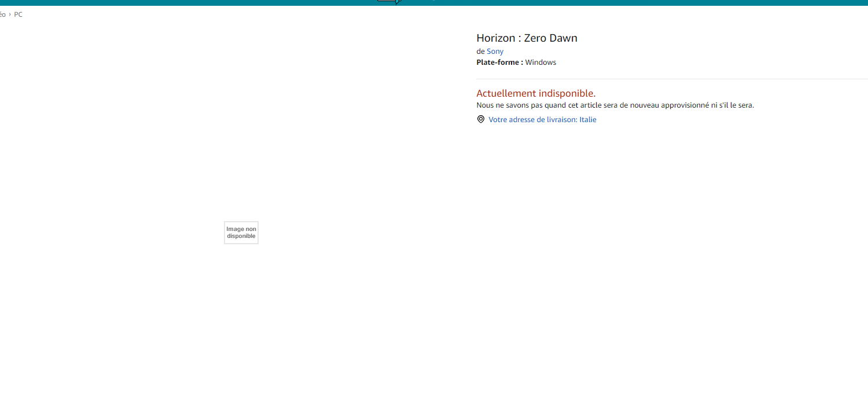Viewport: 868px width, 393px height.
Task: Click the 'Plate-forme :' label
Action: [499, 63]
